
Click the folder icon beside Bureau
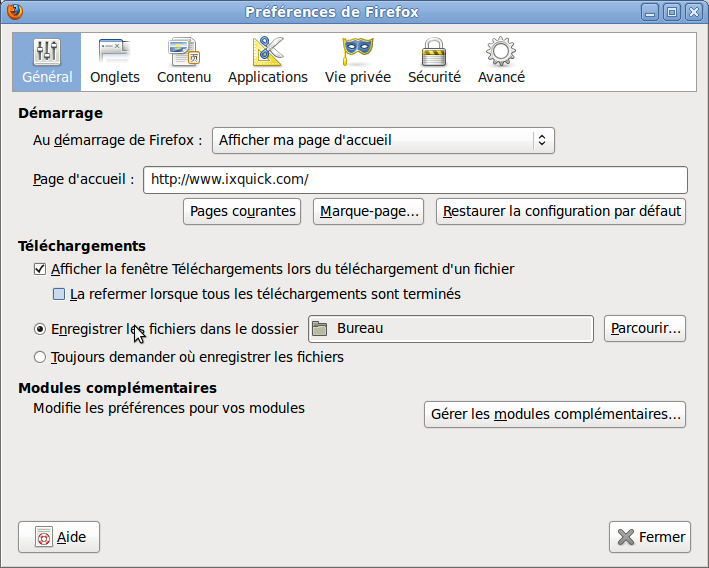coord(320,328)
